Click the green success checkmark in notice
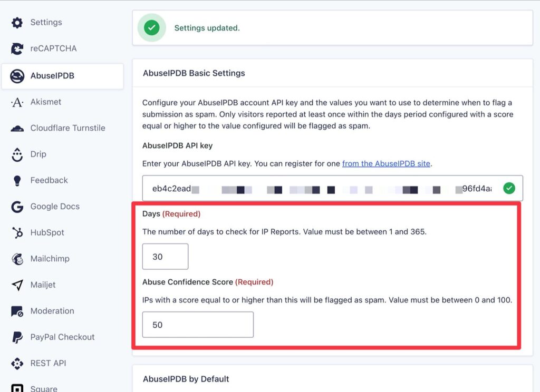This screenshot has height=392, width=540. pos(151,27)
